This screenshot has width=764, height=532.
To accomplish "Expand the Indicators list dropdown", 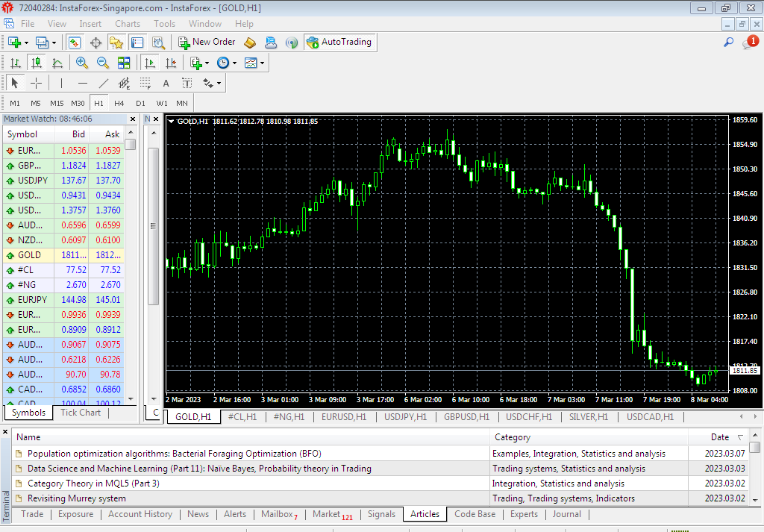I will (x=207, y=63).
